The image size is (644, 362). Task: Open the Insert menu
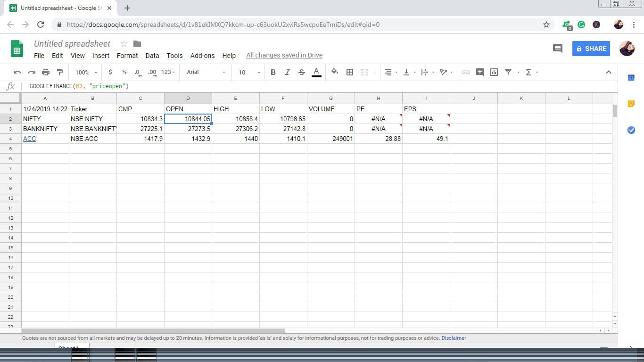[101, 56]
